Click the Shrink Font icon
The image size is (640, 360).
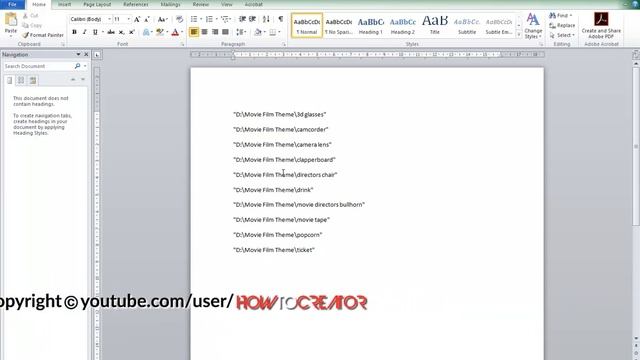(x=147, y=19)
